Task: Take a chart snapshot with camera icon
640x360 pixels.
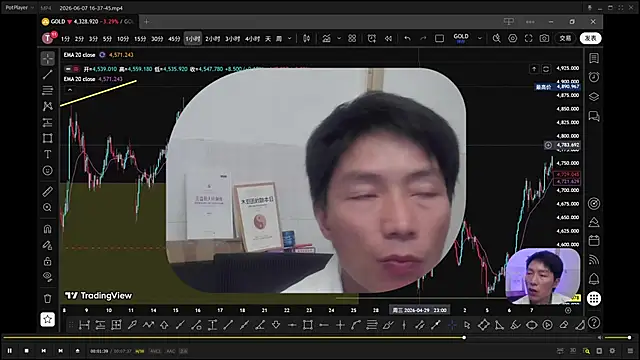Action: point(544,38)
